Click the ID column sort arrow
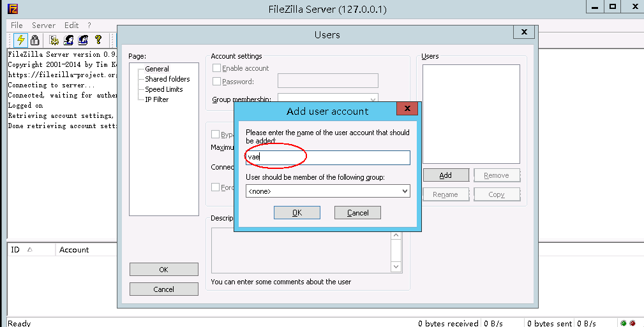The width and height of the screenshot is (644, 327). [30, 250]
